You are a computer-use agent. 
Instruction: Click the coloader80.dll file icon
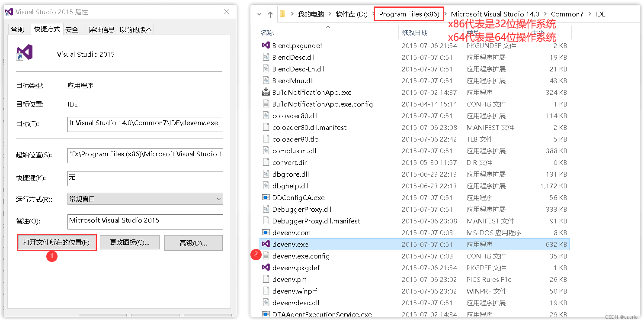pyautogui.click(x=266, y=116)
